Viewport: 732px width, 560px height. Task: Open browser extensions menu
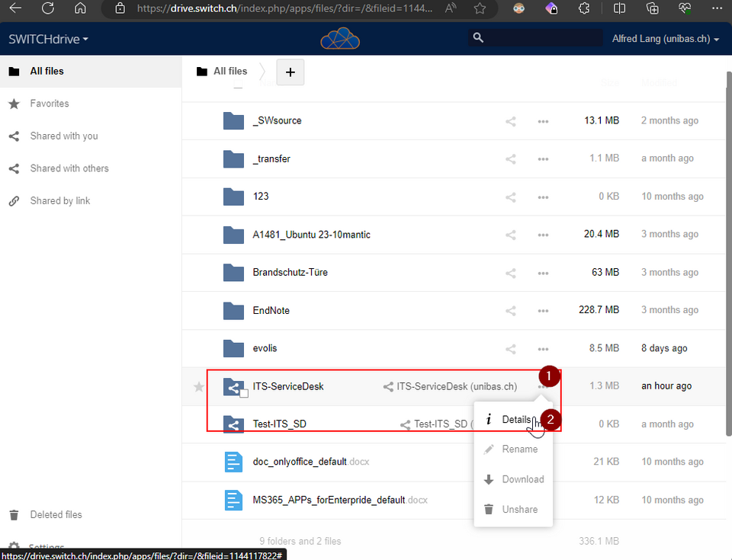pyautogui.click(x=584, y=8)
